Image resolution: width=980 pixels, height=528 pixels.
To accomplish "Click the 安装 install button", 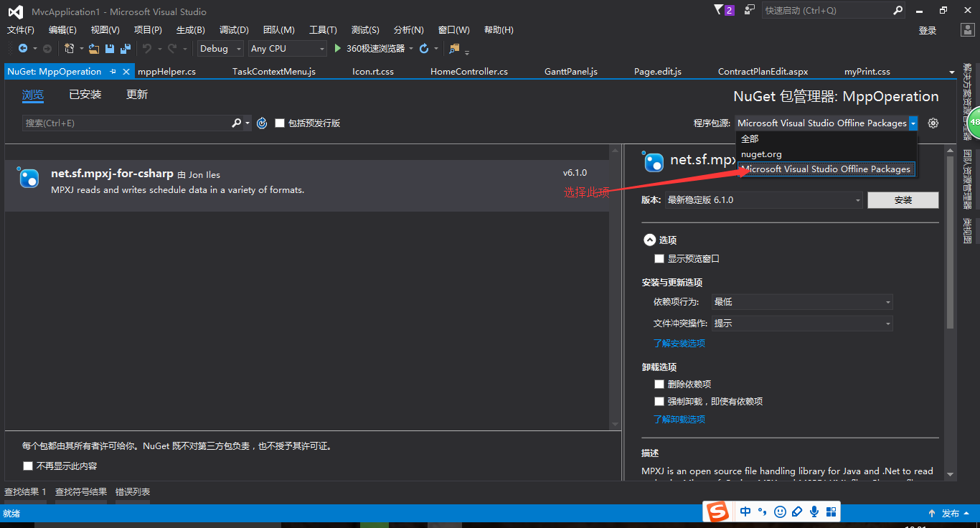I will click(903, 200).
